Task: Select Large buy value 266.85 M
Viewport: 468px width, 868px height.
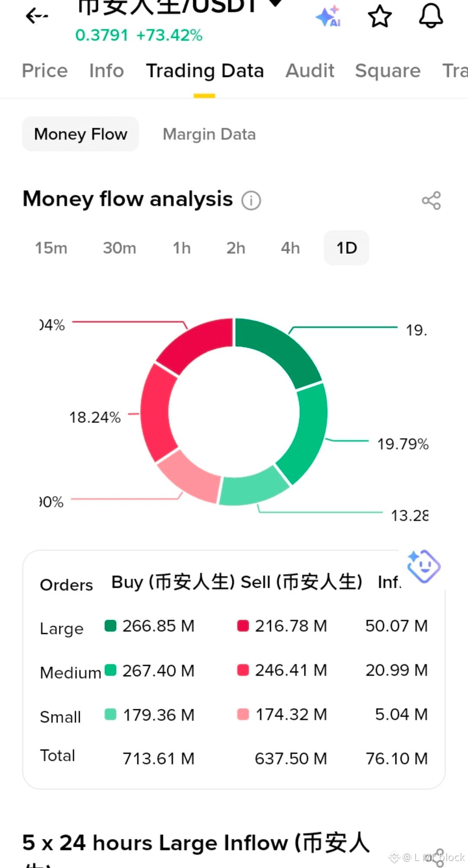Action: click(x=158, y=626)
